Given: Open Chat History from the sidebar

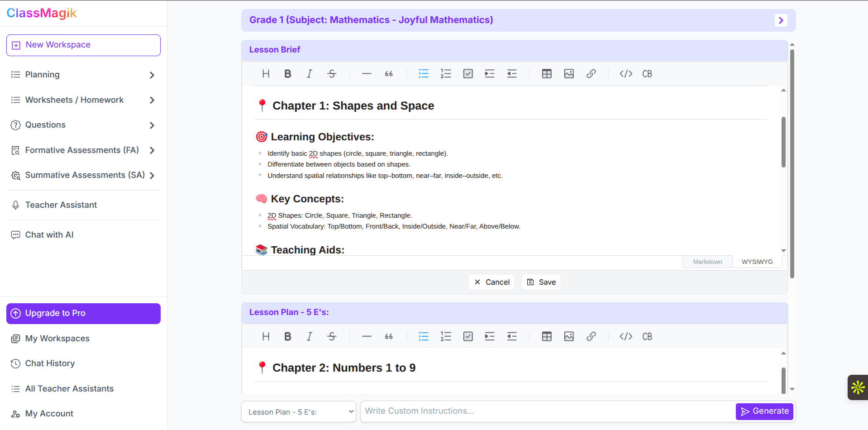Looking at the screenshot, I should tap(50, 363).
